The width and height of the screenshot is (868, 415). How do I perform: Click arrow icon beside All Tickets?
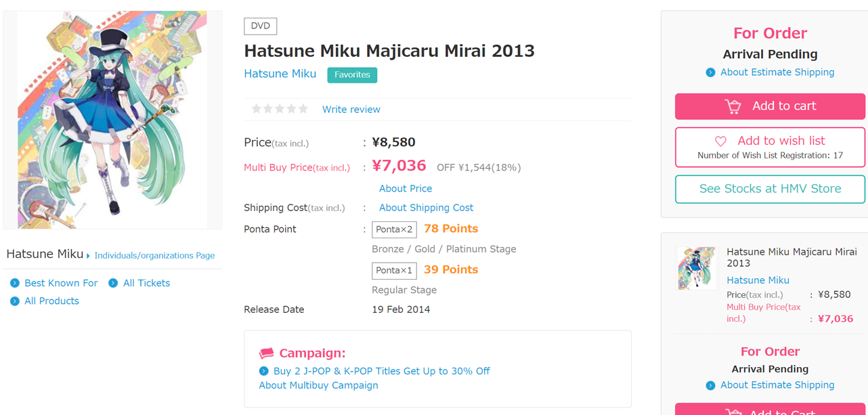(113, 283)
